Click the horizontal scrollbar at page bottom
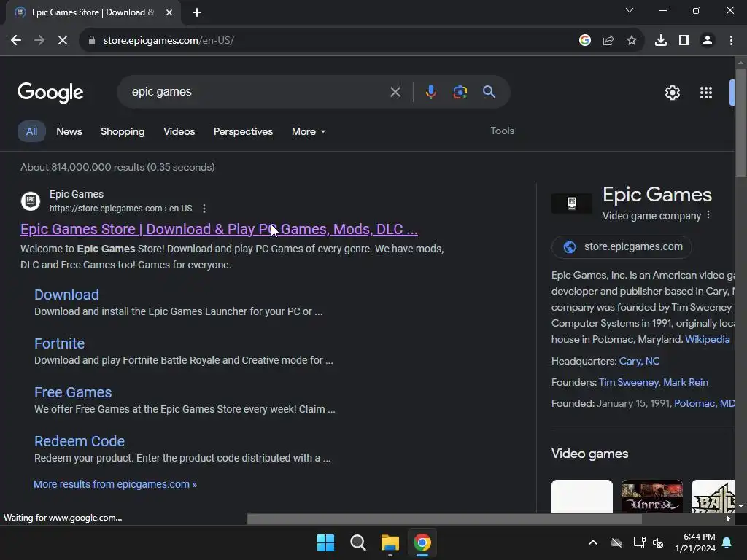This screenshot has width=747, height=560. 444,518
